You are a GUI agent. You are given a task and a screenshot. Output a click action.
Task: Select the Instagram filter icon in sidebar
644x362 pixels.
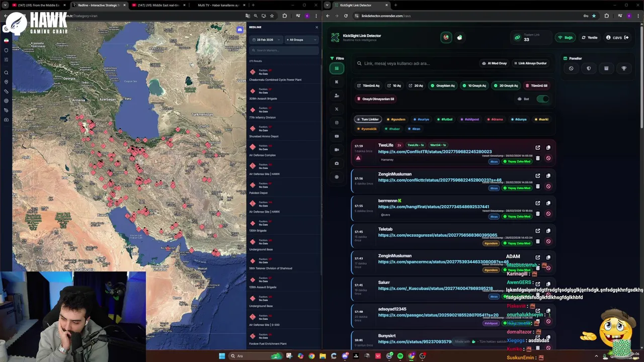pyautogui.click(x=337, y=123)
